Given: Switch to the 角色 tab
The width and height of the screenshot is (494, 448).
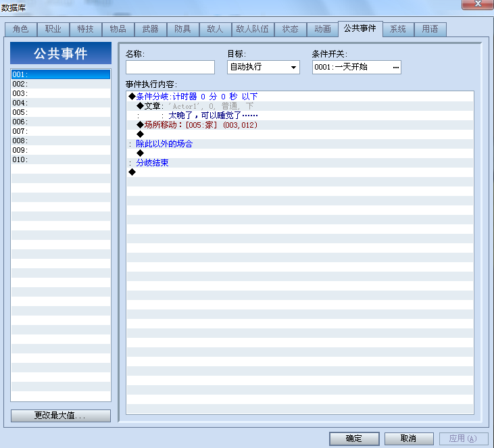Looking at the screenshot, I should click(x=21, y=29).
